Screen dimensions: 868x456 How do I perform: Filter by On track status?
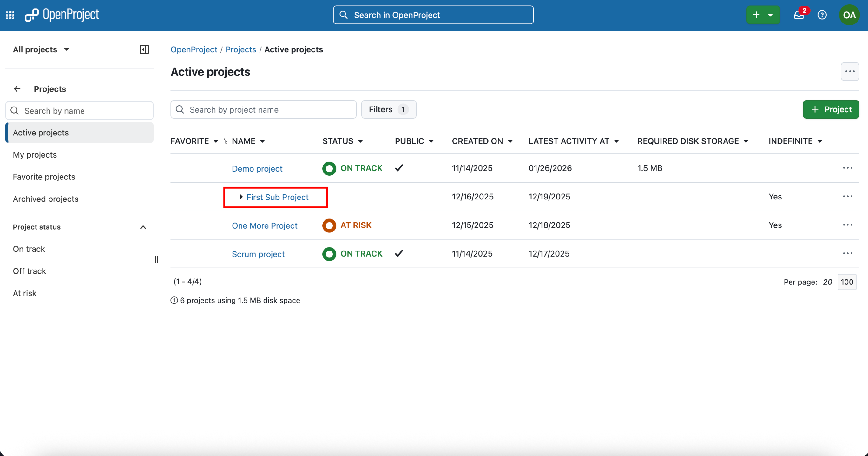[x=80, y=249]
